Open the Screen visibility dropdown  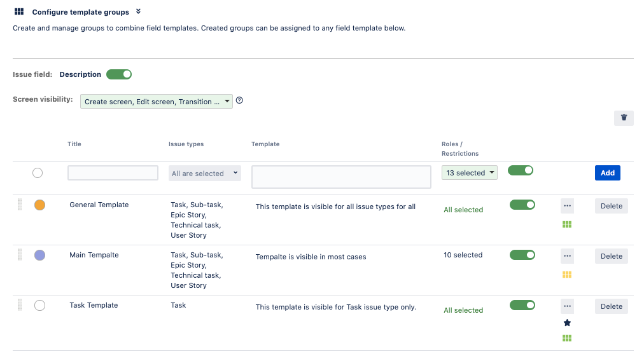[x=157, y=101]
